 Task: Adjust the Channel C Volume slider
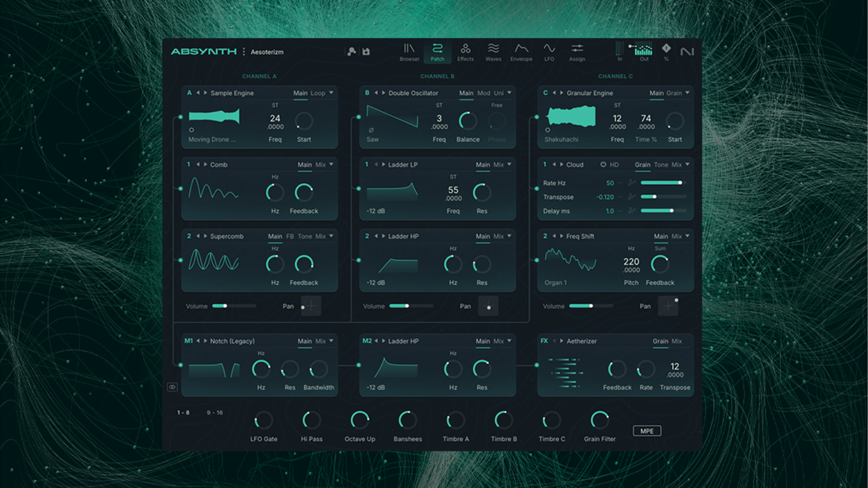point(591,306)
